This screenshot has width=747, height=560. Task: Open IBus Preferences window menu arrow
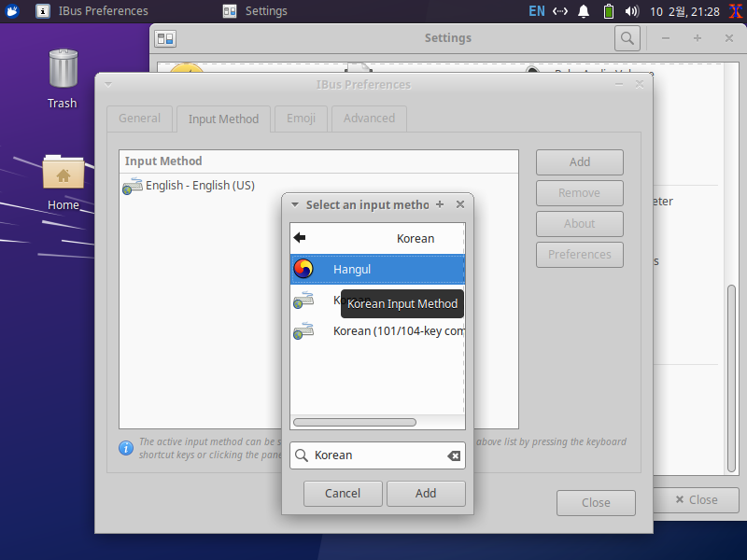click(108, 85)
